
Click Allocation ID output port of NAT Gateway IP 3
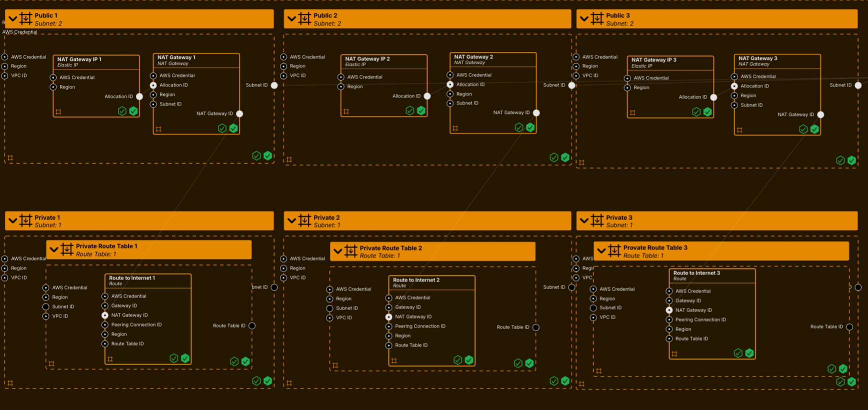713,97
